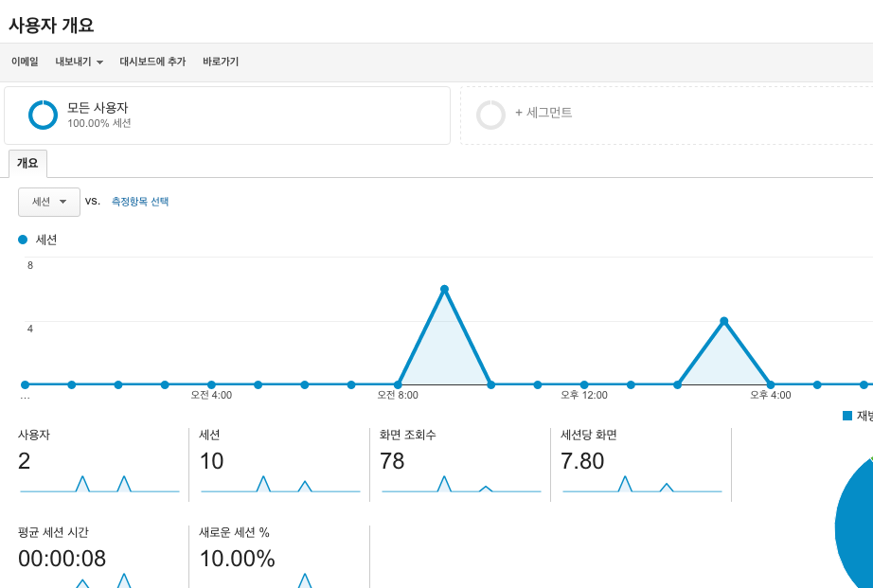Image resolution: width=873 pixels, height=588 pixels.
Task: Click the 세션당 화면 sparkline chart
Action: coord(642,484)
